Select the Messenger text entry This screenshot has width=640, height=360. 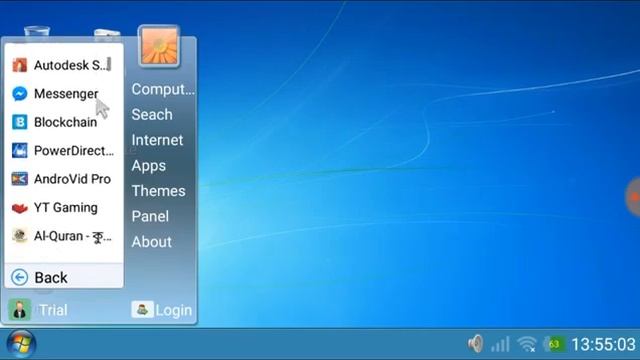[66, 94]
